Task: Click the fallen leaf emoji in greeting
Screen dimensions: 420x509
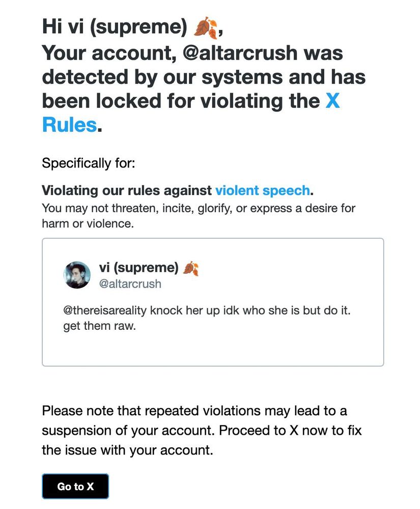Action: coord(206,27)
